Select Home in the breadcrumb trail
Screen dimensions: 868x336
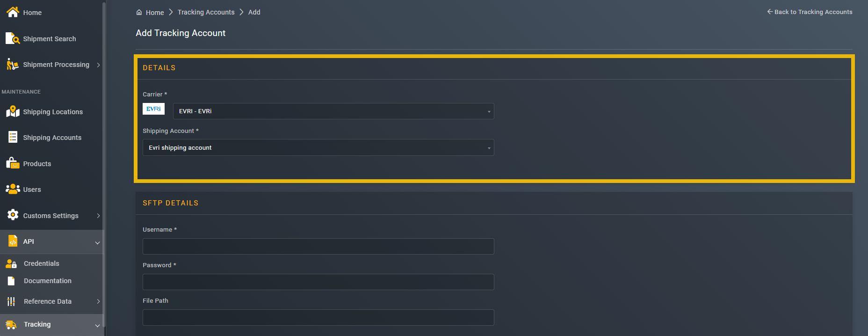(155, 12)
